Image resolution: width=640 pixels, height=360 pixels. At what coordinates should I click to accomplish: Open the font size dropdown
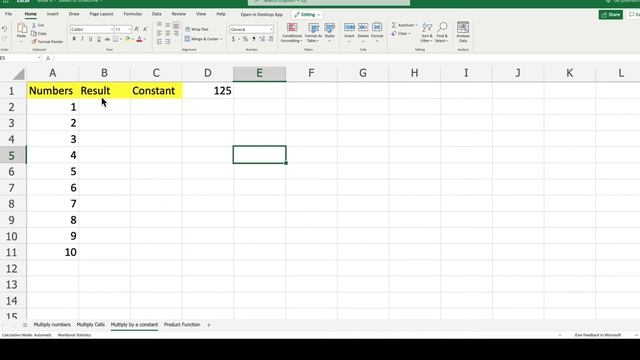coord(130,29)
